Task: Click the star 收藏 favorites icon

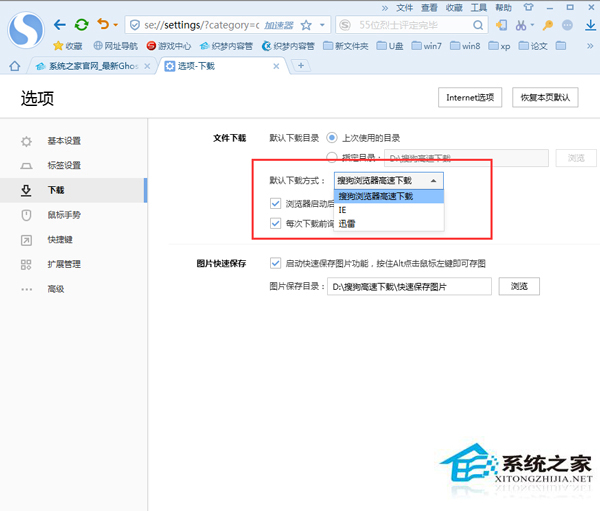Action: (x=58, y=45)
